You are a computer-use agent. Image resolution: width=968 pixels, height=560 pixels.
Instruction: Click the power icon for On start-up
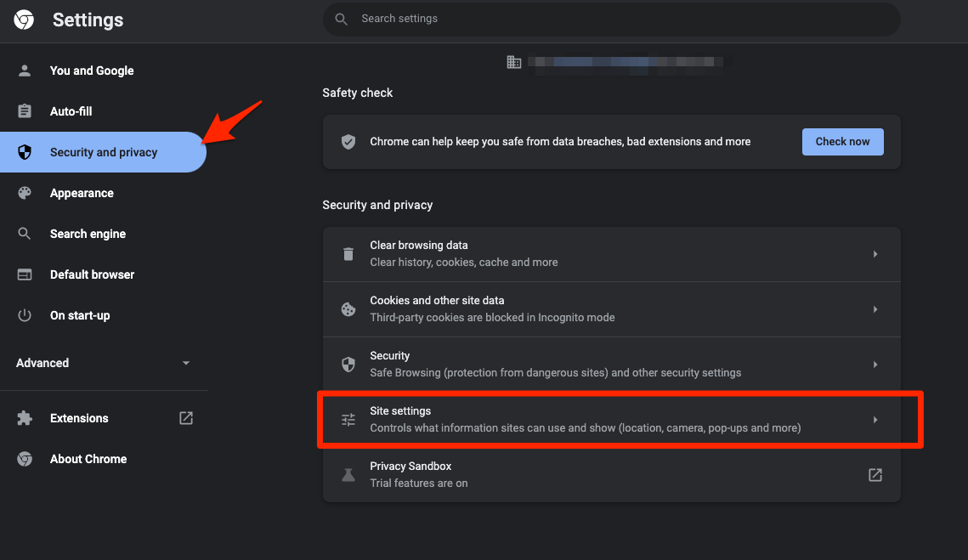pos(25,315)
